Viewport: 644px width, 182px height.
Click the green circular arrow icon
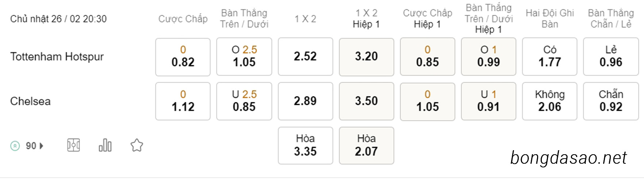click(x=15, y=146)
